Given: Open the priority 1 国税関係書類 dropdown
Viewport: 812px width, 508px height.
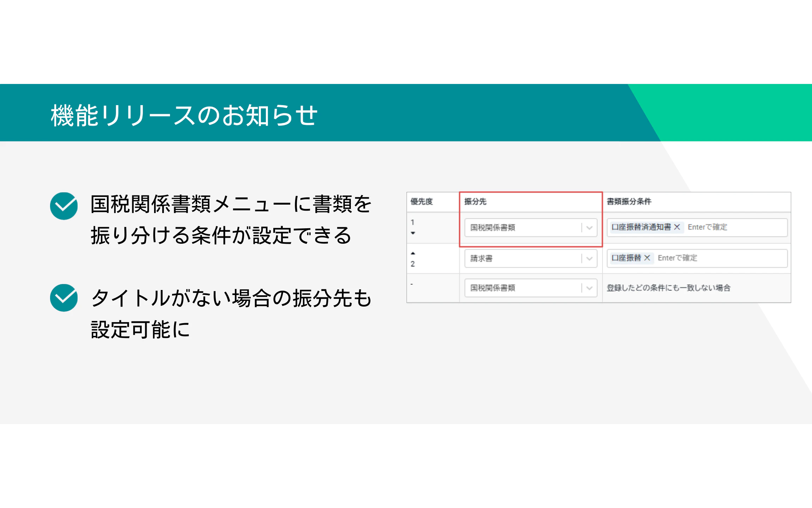Looking at the screenshot, I should click(589, 228).
